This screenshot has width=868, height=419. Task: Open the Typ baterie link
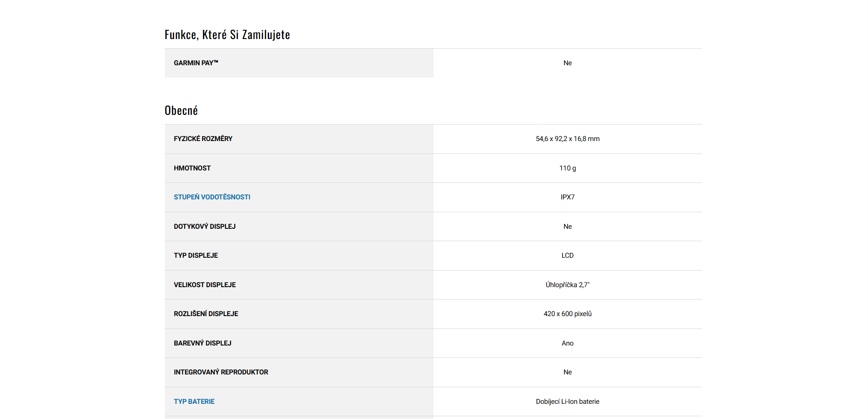click(x=194, y=402)
